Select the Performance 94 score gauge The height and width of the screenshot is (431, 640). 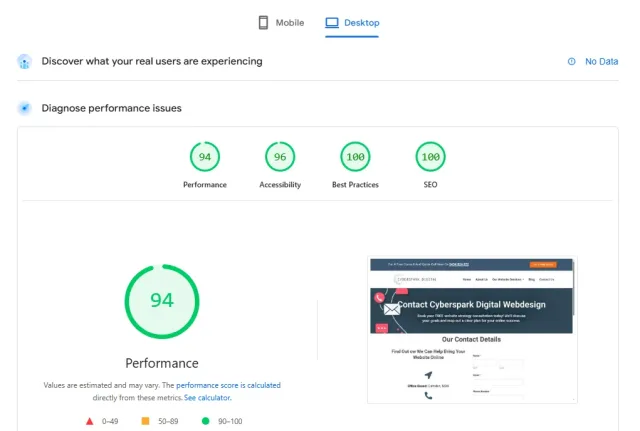[x=205, y=157]
